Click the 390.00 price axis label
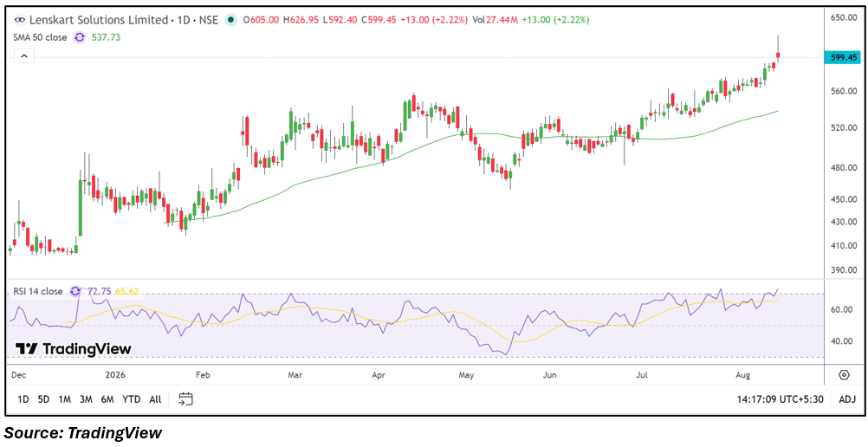Screen dimensions: 868x447 point(843,269)
